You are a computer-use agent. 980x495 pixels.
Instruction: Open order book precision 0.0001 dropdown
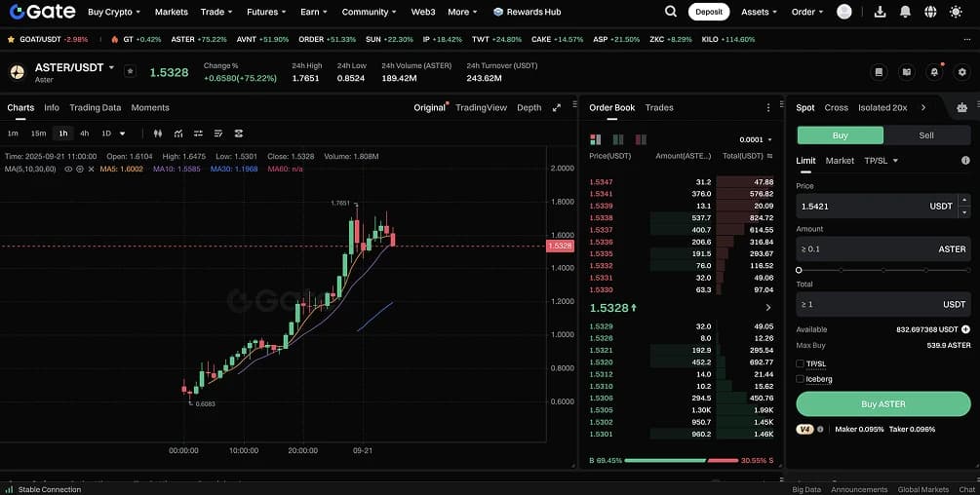pos(756,139)
